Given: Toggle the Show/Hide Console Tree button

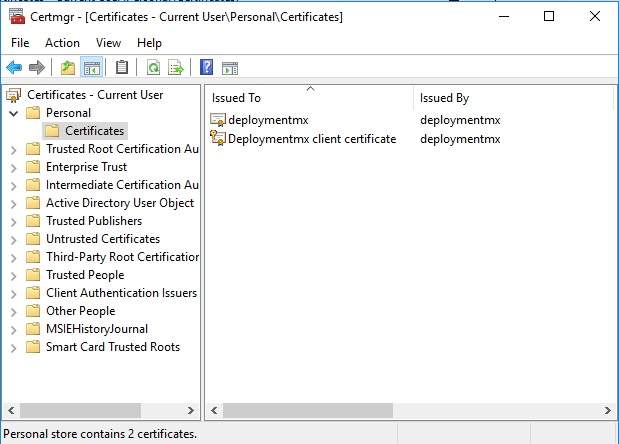Looking at the screenshot, I should (x=92, y=68).
